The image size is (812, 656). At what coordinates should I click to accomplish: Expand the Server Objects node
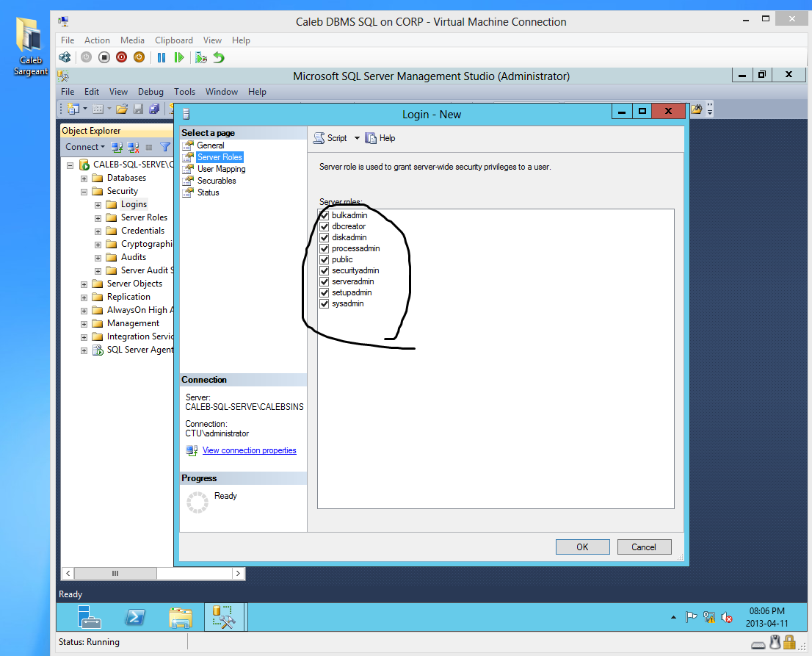84,284
